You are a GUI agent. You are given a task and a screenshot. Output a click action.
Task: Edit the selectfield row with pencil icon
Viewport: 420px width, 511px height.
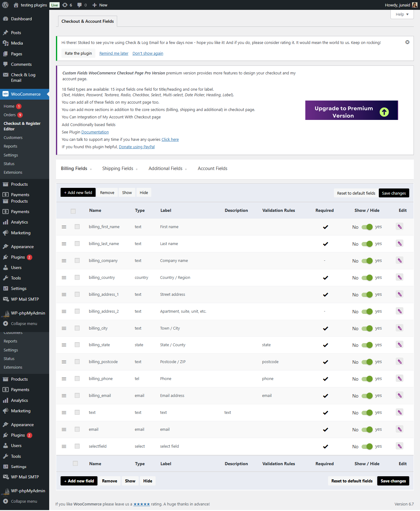(x=399, y=446)
